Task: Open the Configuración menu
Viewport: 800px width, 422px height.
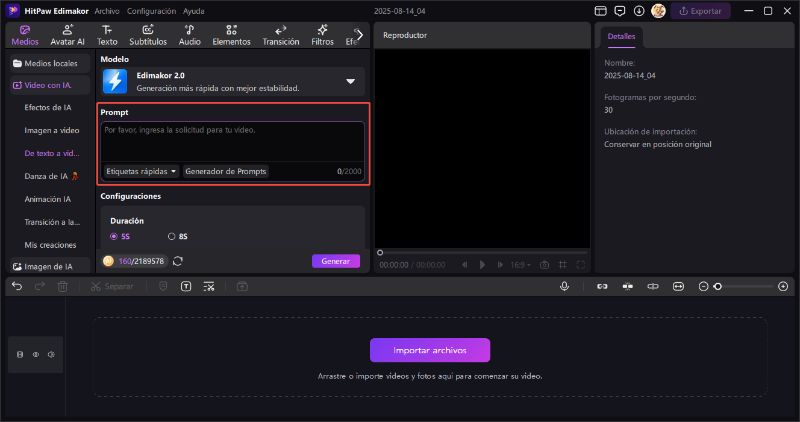Action: (151, 11)
